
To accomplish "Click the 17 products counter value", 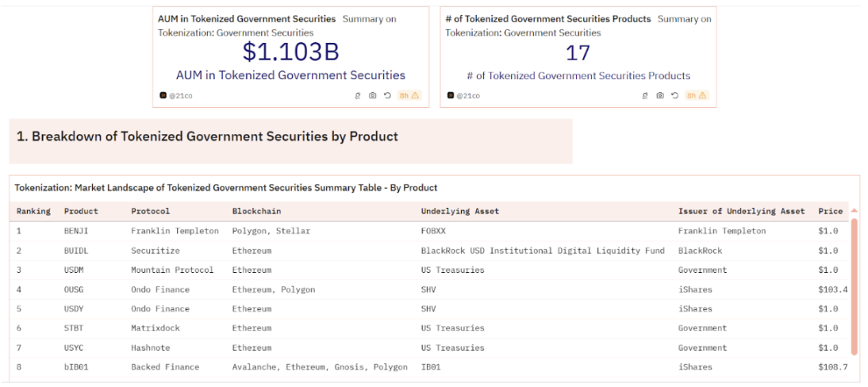I will 578,53.
